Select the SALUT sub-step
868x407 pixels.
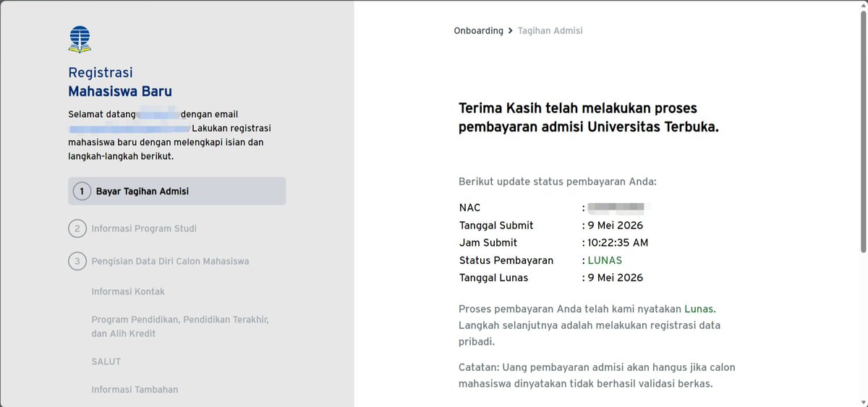coord(106,361)
